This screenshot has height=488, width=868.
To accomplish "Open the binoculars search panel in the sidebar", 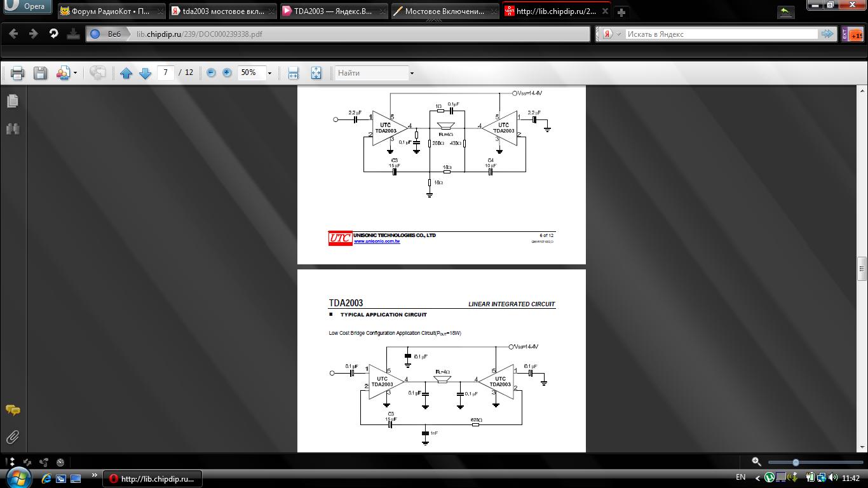I will (x=13, y=129).
